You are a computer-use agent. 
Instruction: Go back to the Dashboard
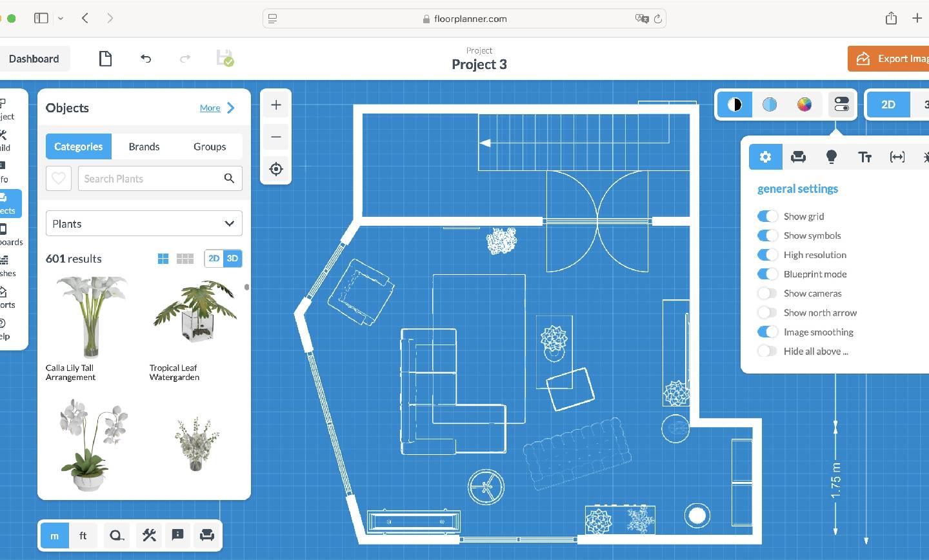[34, 59]
